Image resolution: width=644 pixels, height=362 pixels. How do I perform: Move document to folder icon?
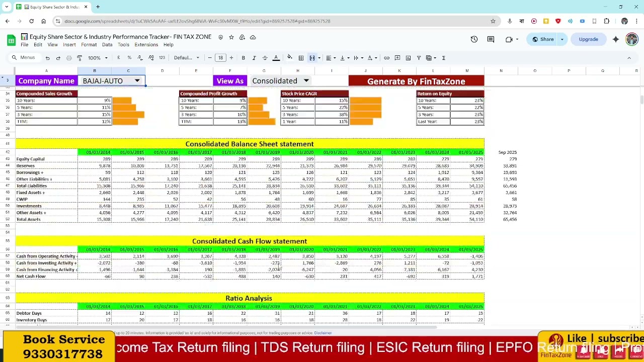242,37
